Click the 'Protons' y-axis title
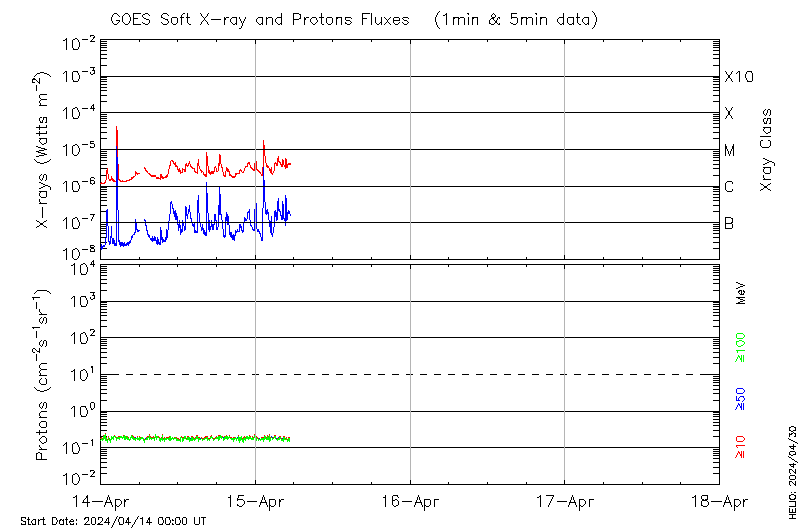Image resolution: width=800 pixels, height=530 pixels. [44, 375]
